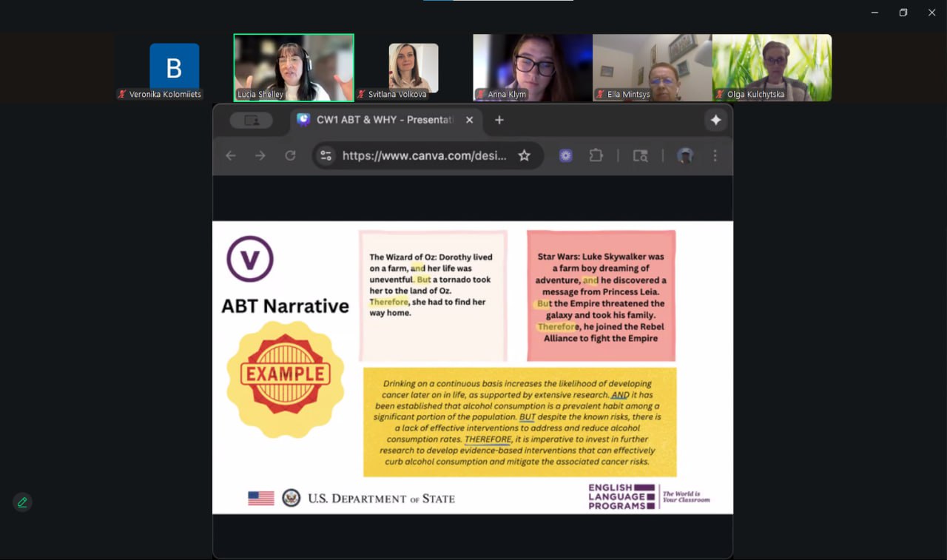
Task: Select Lucia Shelley's video tile
Action: [x=294, y=67]
